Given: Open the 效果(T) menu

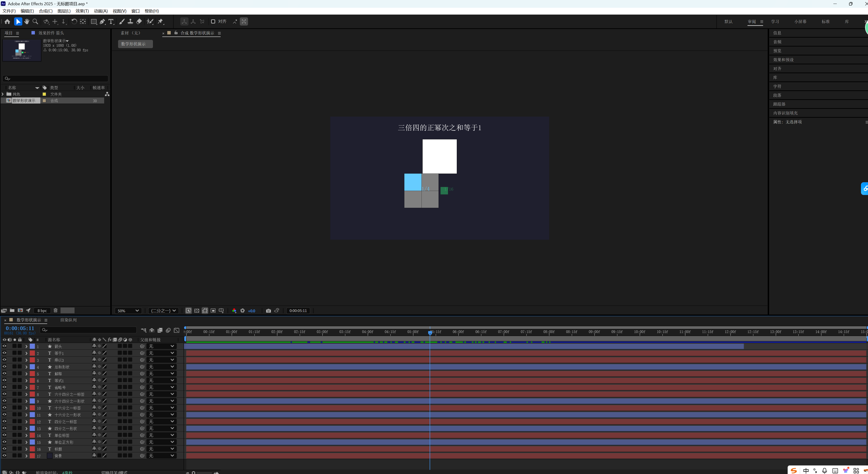Looking at the screenshot, I should click(x=82, y=11).
